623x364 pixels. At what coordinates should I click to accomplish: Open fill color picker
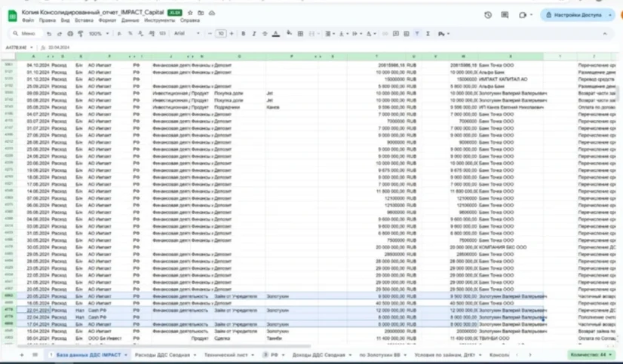point(290,33)
